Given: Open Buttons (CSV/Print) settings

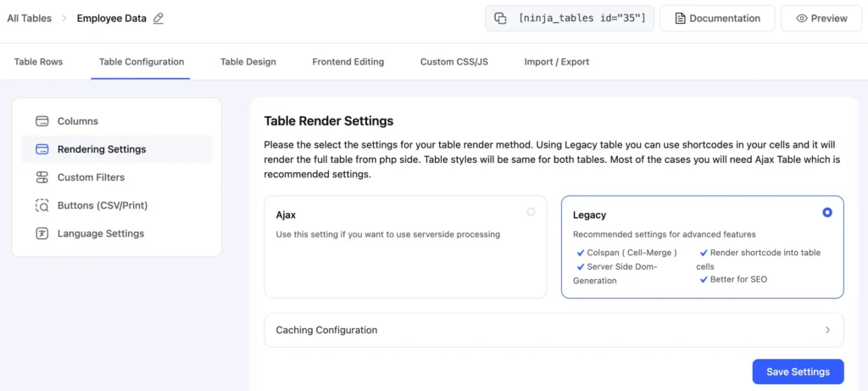Looking at the screenshot, I should click(x=116, y=205).
